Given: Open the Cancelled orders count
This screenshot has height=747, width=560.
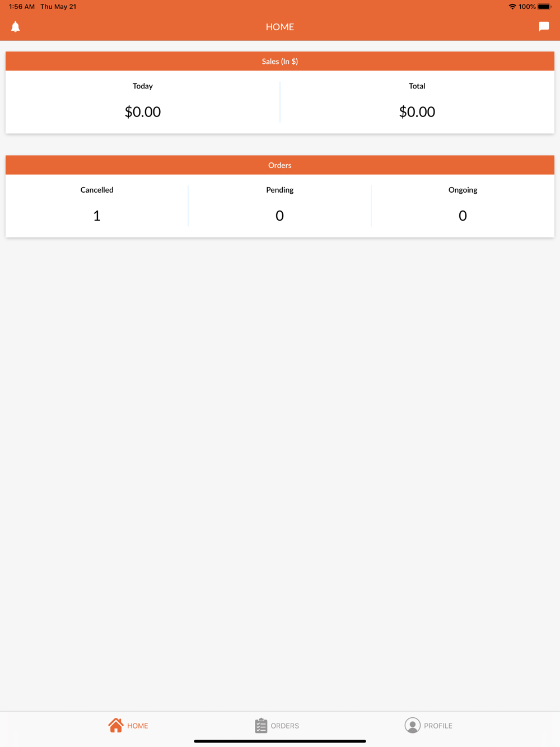Looking at the screenshot, I should (97, 216).
